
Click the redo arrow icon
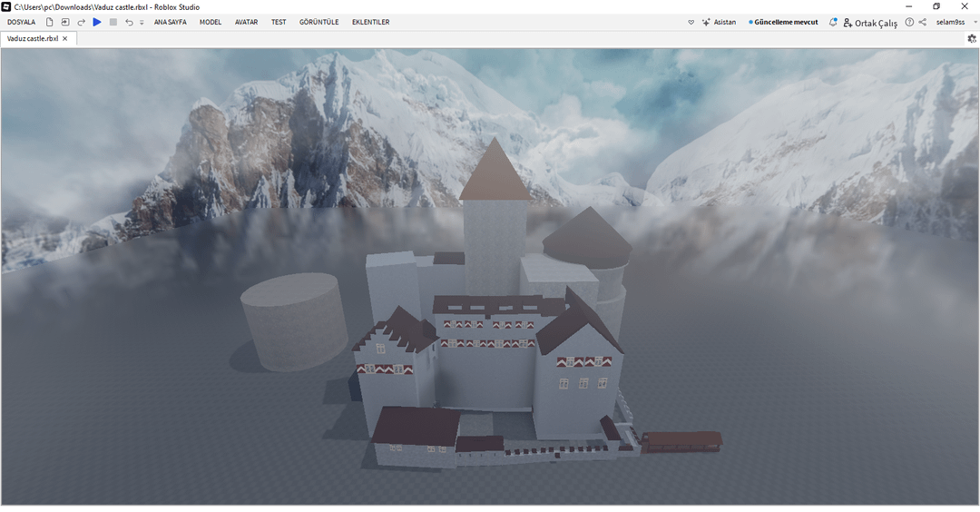tap(81, 22)
